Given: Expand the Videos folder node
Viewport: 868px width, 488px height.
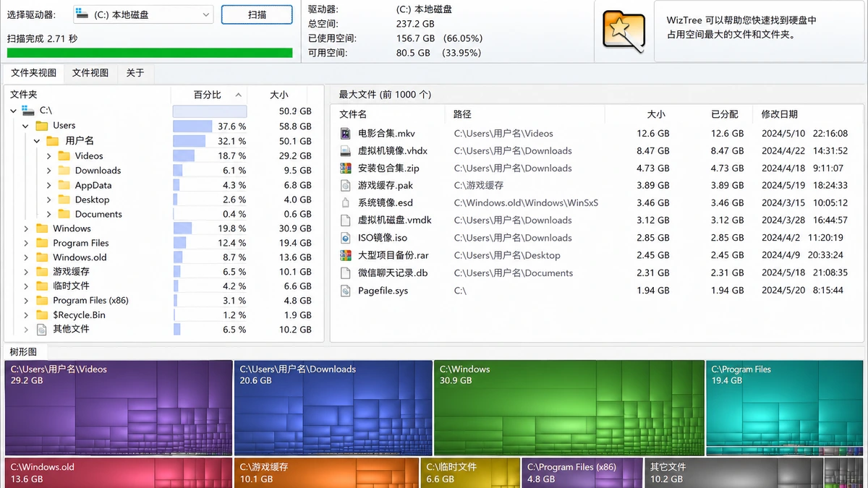Looking at the screenshot, I should (x=48, y=156).
